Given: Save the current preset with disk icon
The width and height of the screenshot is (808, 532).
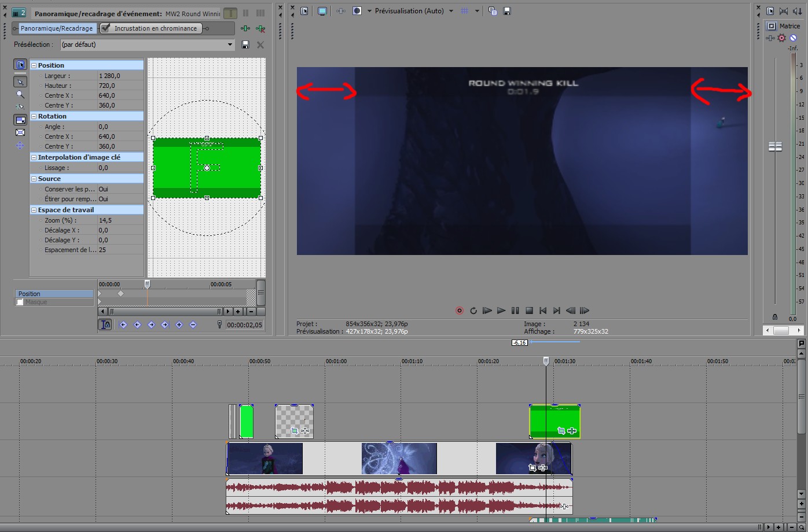Looking at the screenshot, I should pyautogui.click(x=245, y=45).
